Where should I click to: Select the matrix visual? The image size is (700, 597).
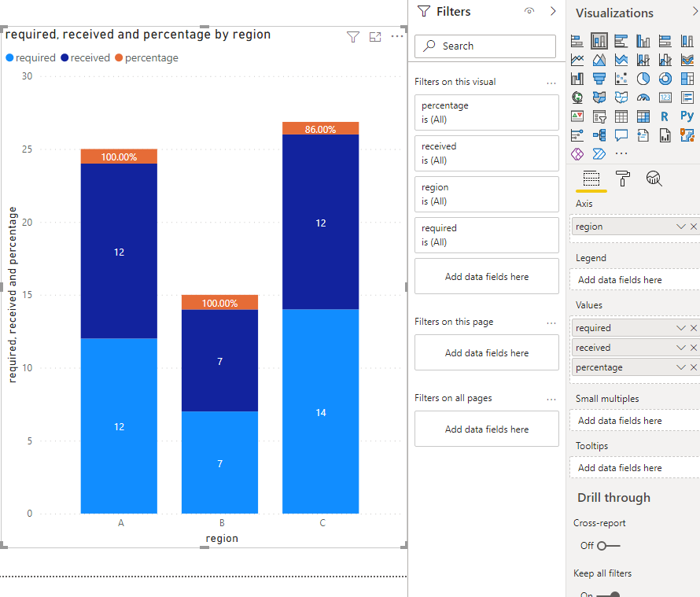(643, 116)
